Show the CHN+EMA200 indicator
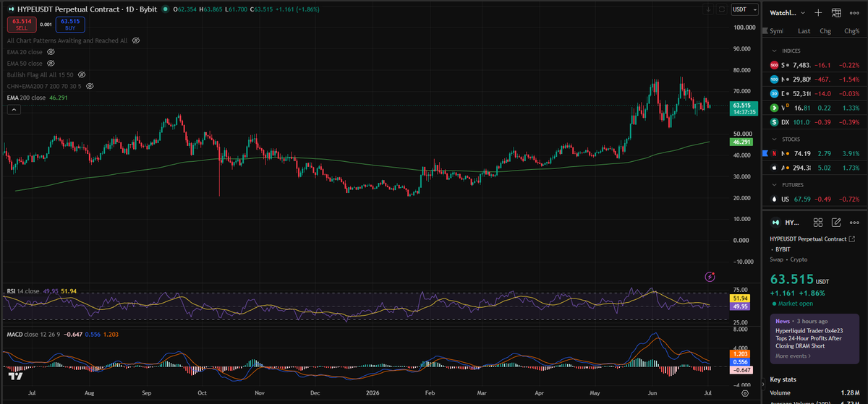 (90, 86)
